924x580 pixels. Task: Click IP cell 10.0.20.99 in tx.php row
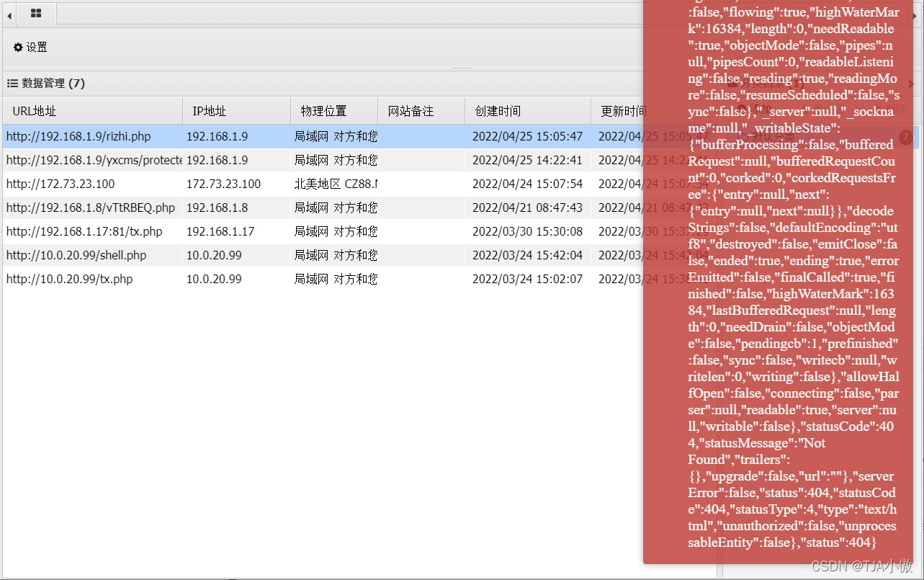pos(236,279)
